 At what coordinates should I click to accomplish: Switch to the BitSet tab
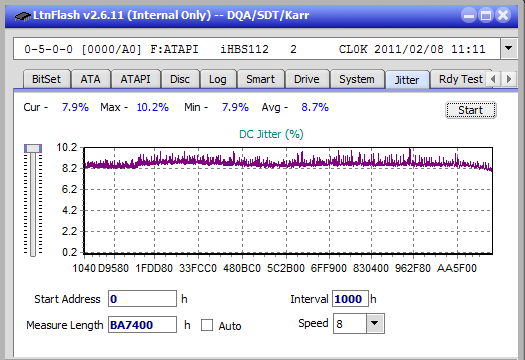pyautogui.click(x=47, y=79)
